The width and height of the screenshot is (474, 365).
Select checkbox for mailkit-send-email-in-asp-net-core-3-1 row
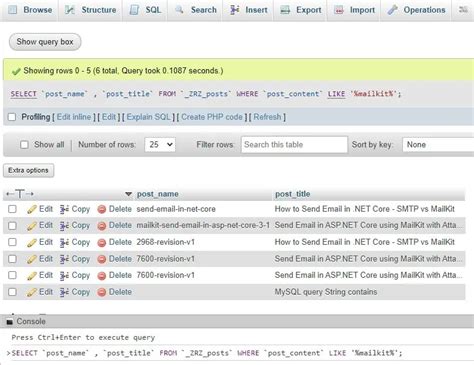(12, 226)
